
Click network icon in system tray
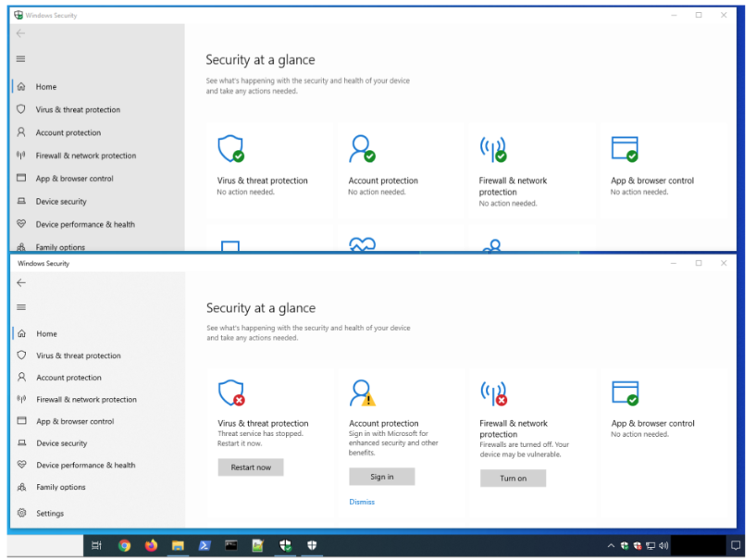[651, 545]
